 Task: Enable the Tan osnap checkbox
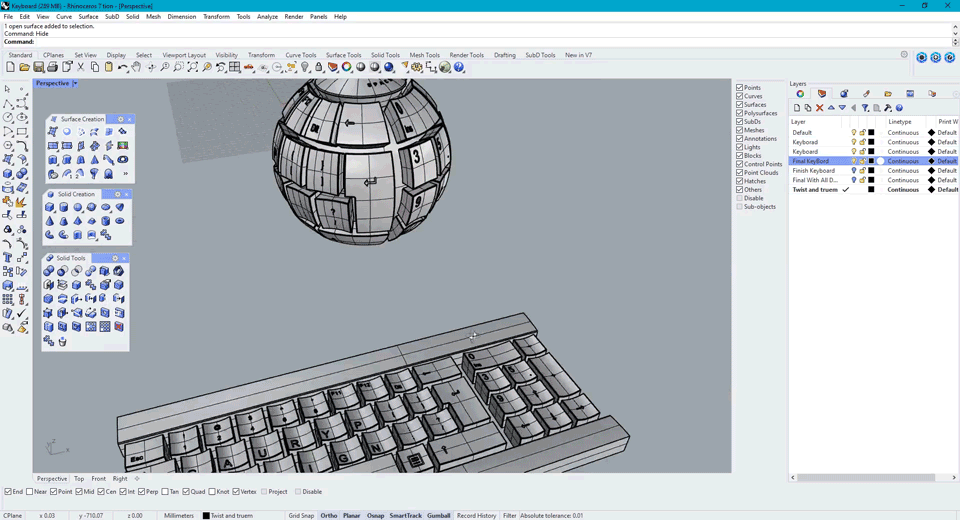pyautogui.click(x=165, y=492)
